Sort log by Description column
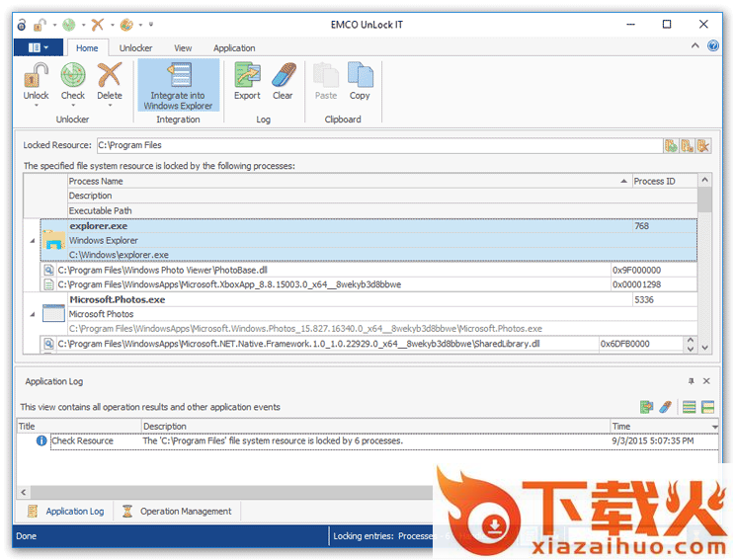The image size is (735, 560). [375, 426]
